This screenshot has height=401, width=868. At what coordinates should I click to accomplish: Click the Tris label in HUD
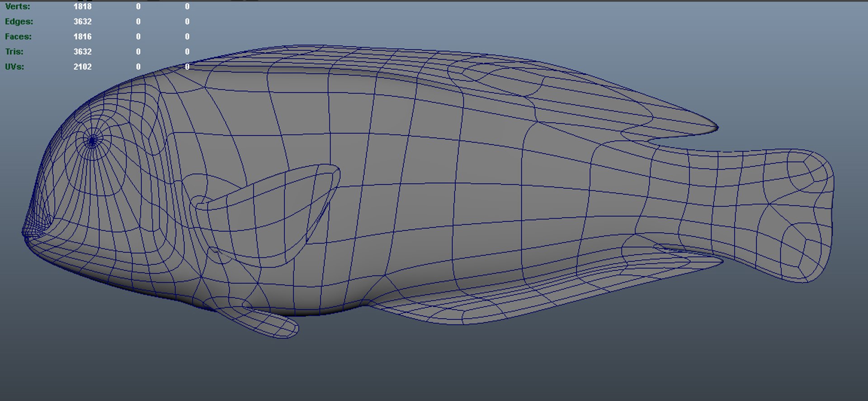[14, 52]
